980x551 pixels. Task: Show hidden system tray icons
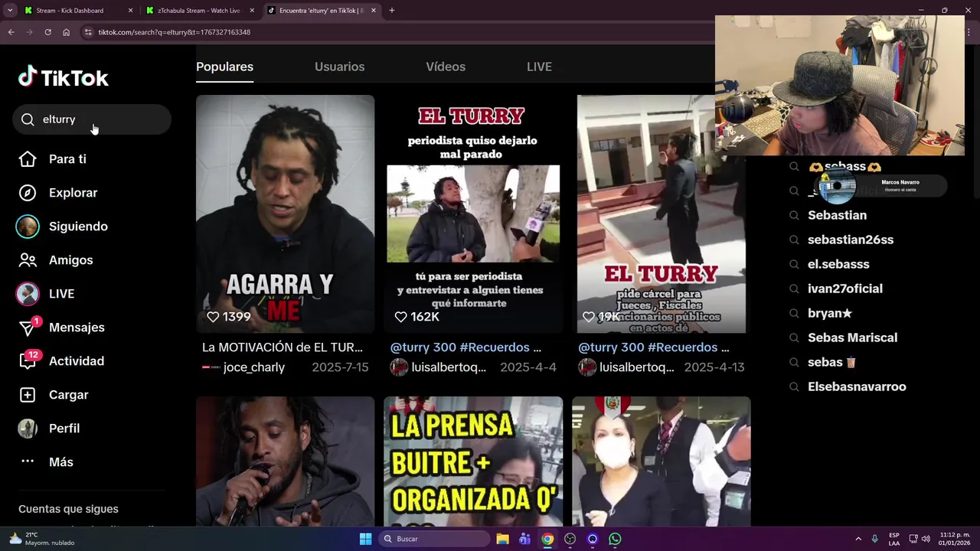click(x=858, y=539)
